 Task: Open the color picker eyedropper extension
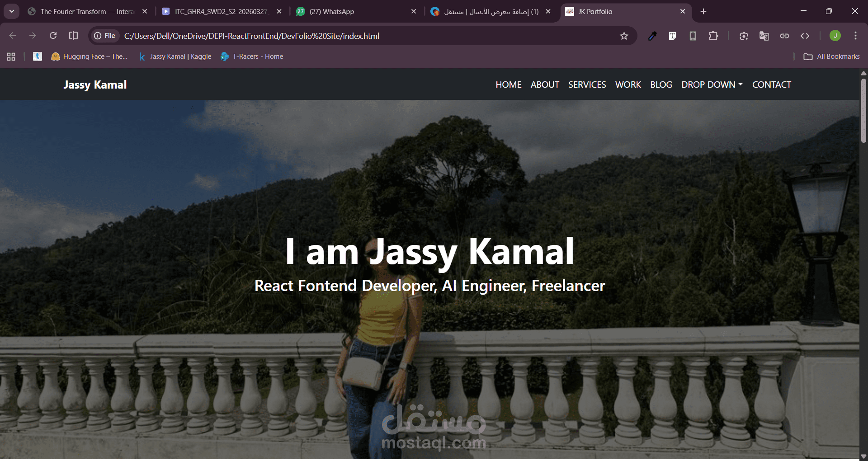pyautogui.click(x=652, y=36)
